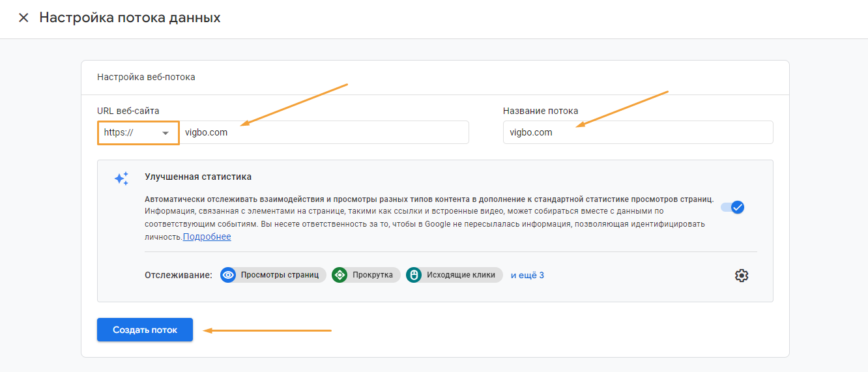Open the Подробнее link
This screenshot has width=868, height=372.
pyautogui.click(x=207, y=236)
